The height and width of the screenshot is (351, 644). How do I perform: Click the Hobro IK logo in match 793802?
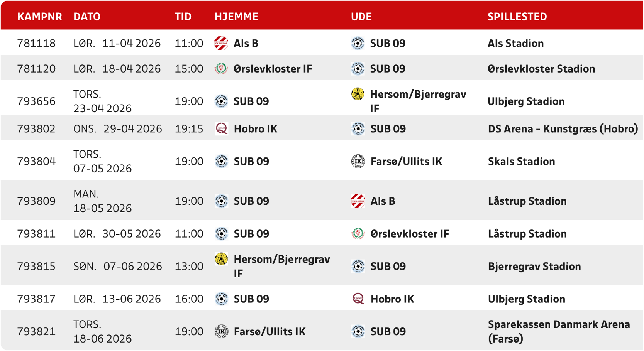click(x=222, y=129)
